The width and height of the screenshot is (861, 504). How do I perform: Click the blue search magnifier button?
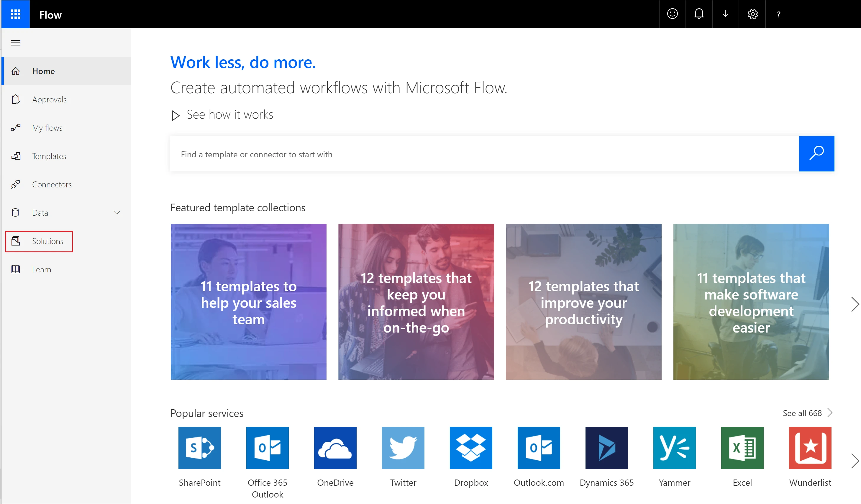point(816,153)
